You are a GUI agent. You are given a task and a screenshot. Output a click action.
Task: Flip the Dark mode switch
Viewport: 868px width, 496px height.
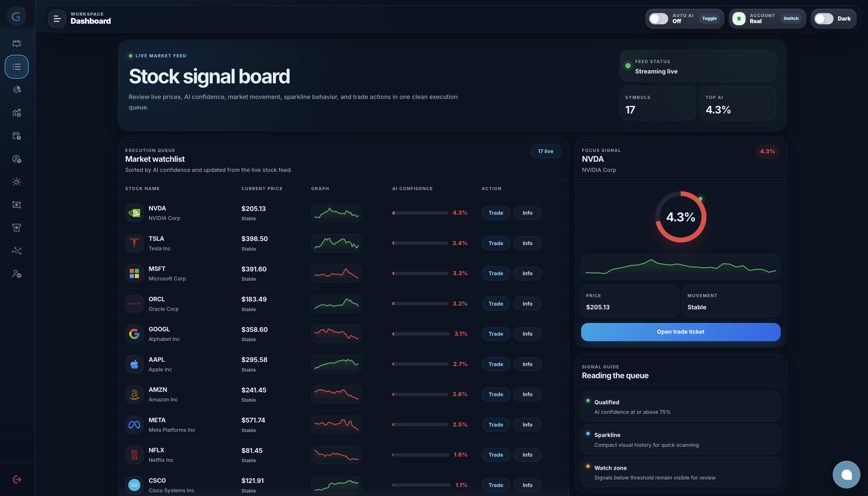click(x=824, y=19)
